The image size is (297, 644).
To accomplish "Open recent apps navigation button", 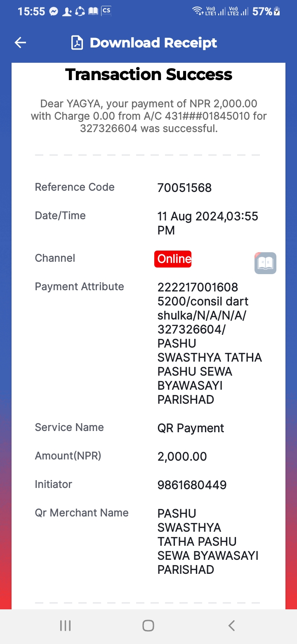I will click(x=65, y=625).
